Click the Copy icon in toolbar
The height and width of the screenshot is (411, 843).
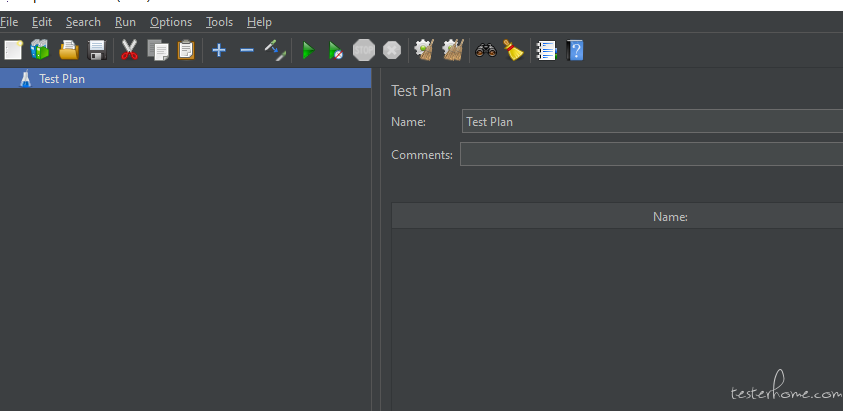pos(158,50)
